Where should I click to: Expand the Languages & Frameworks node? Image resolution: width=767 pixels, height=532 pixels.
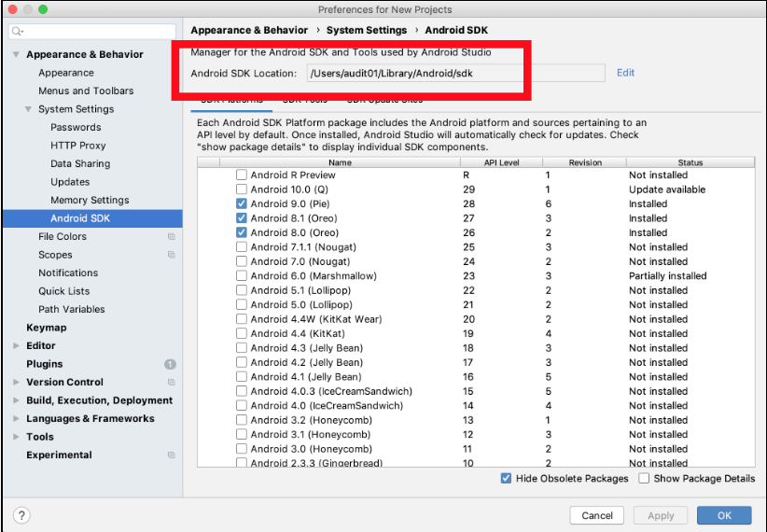pos(16,418)
